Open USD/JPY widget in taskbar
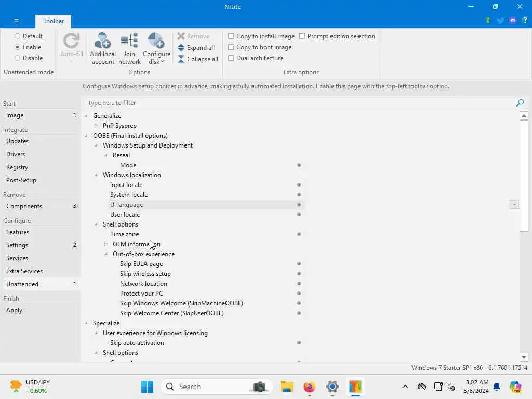This screenshot has height=399, width=532. 30,387
